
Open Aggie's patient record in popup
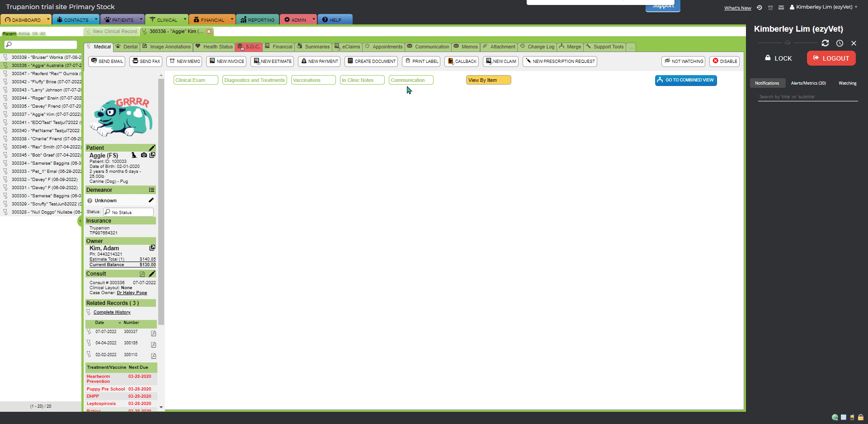[152, 155]
